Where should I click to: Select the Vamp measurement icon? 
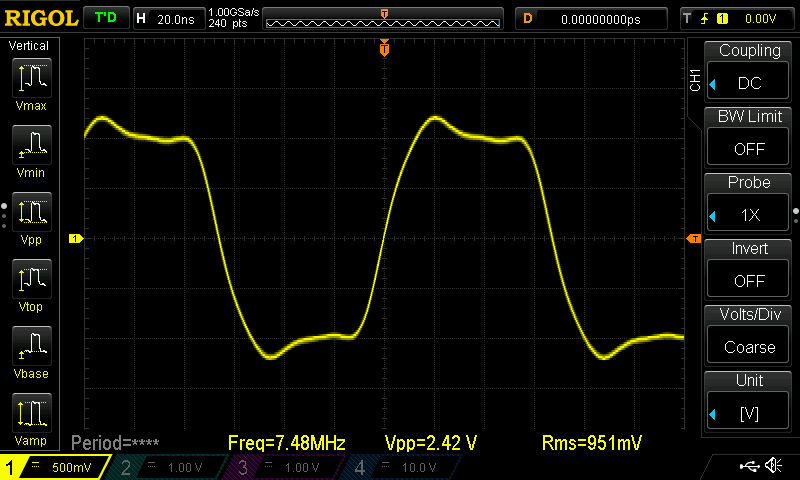32,413
